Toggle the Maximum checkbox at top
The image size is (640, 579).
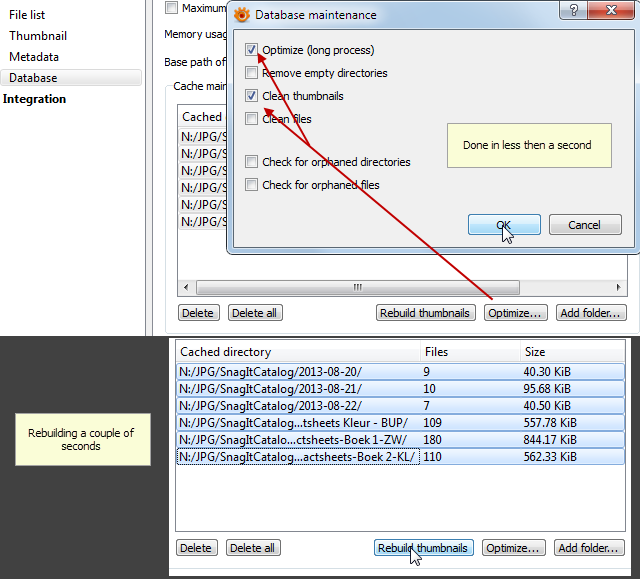pos(171,8)
